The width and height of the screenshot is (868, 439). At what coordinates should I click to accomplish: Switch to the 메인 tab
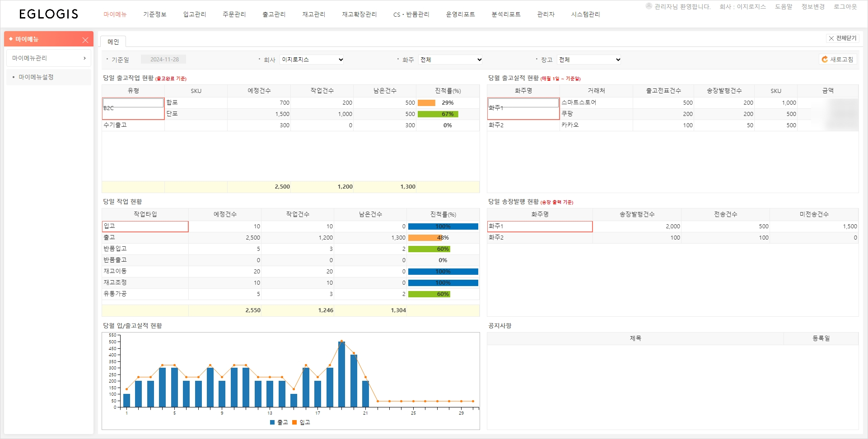click(x=113, y=42)
